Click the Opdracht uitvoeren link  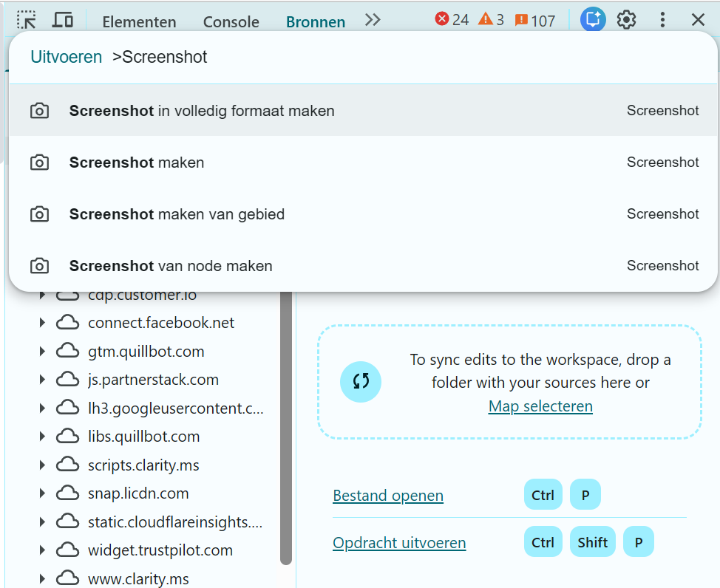[x=399, y=542]
